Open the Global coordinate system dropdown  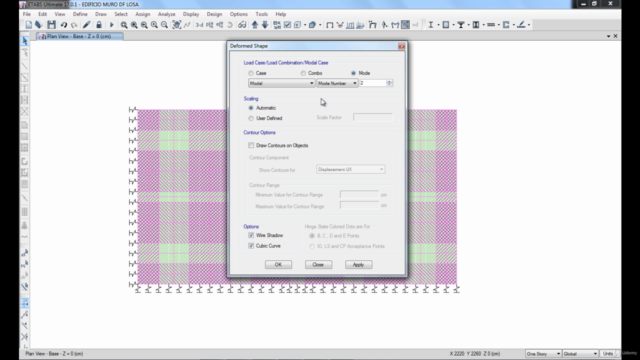[x=580, y=353]
